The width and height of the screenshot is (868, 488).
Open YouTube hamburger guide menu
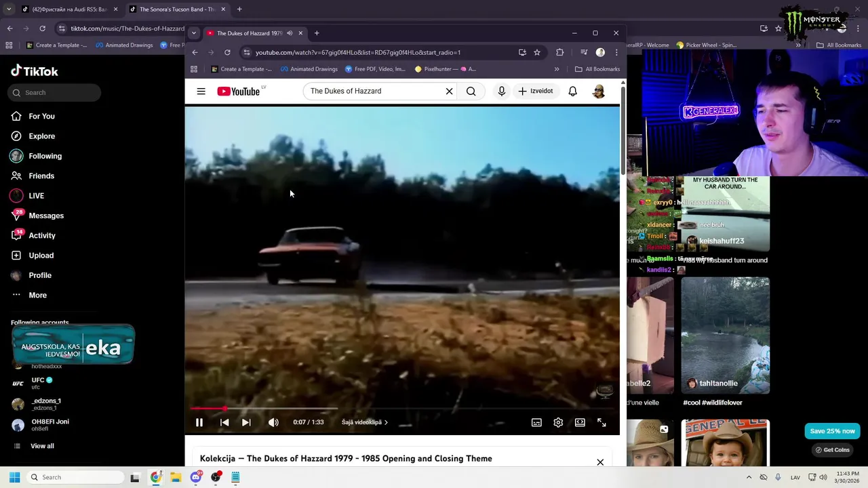tap(201, 91)
